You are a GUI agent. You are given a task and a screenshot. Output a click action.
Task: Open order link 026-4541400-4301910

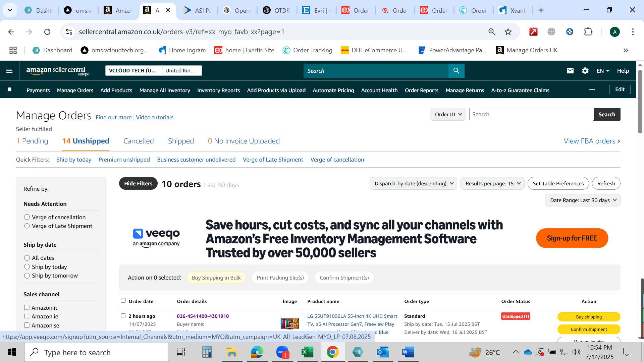point(203,316)
